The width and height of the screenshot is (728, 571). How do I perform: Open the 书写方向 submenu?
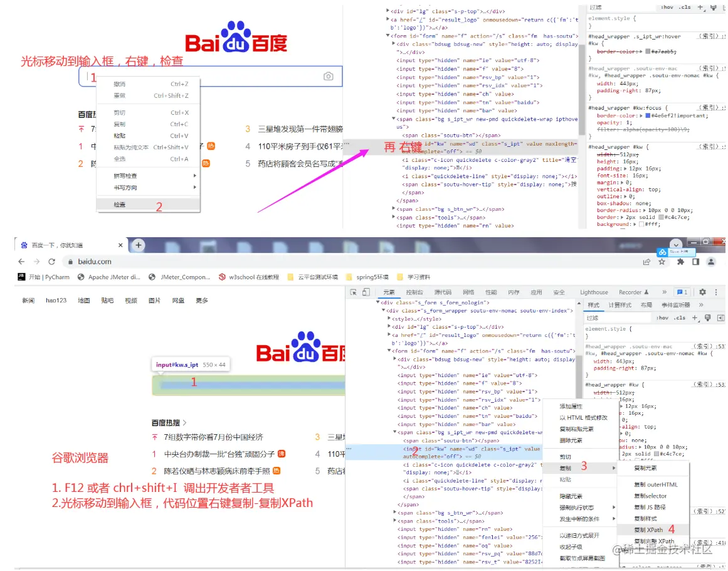click(x=149, y=188)
